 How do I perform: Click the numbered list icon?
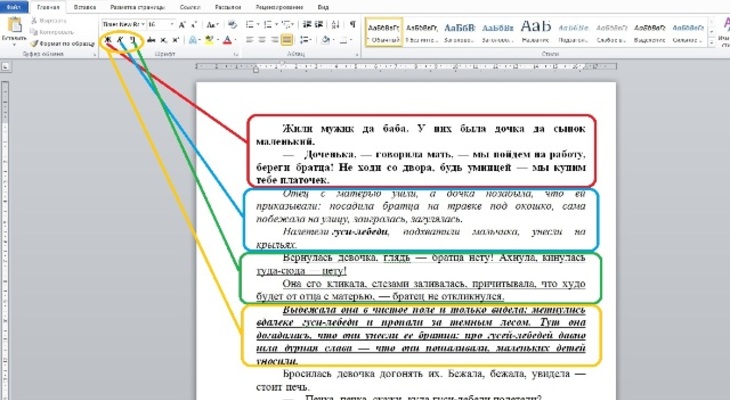[268, 25]
